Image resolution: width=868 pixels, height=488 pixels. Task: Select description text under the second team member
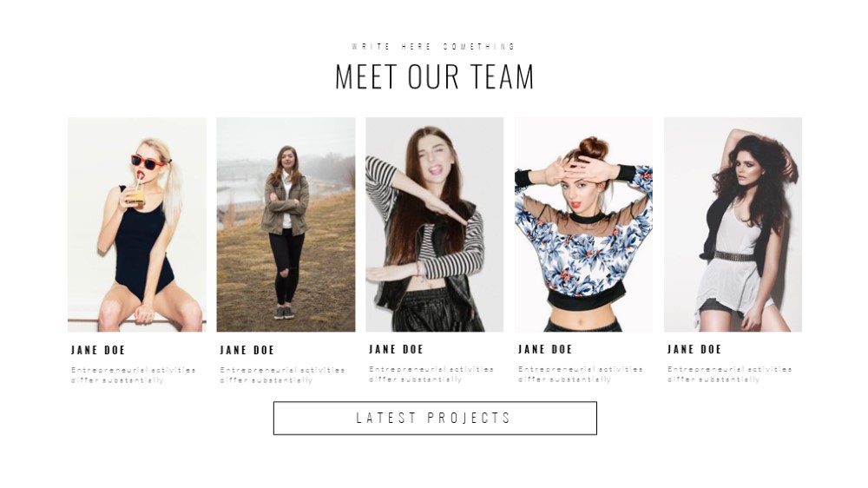tap(282, 375)
